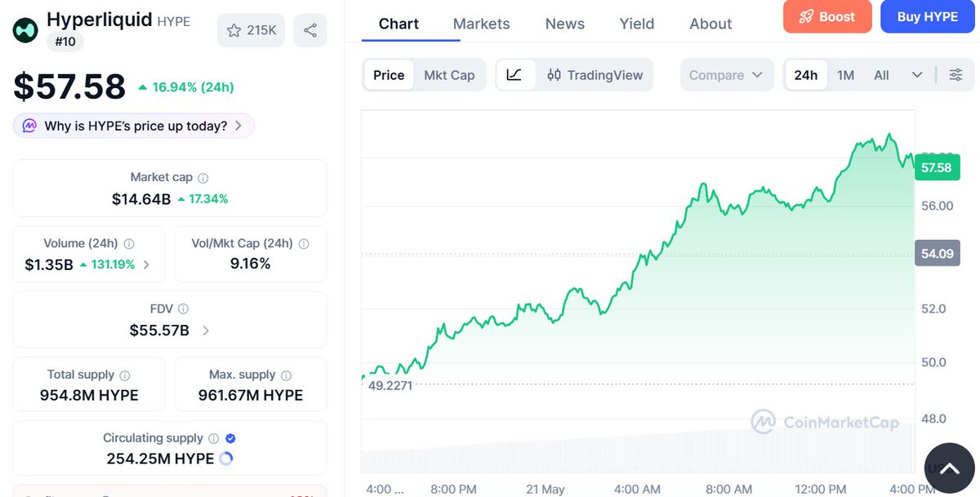Click the Hyperliquid logo icon
The image size is (980, 497).
tap(25, 30)
